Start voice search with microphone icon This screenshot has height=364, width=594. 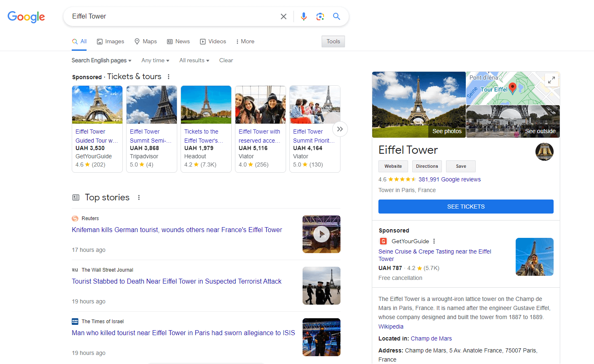click(304, 16)
